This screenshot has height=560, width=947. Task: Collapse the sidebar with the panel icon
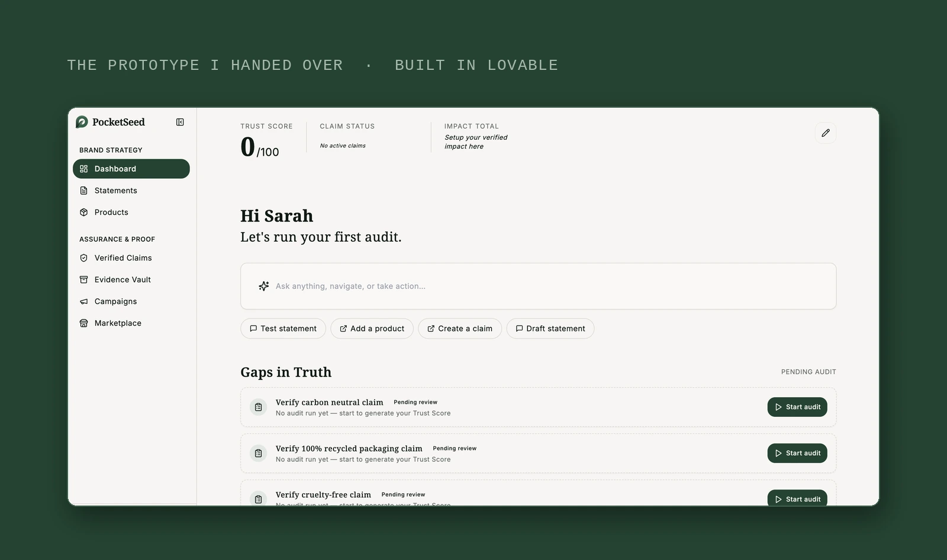[180, 122]
